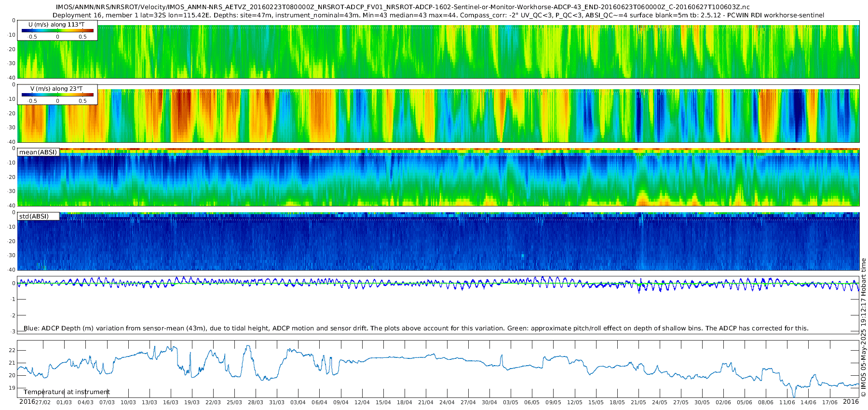Click the file path title text at top
The height and width of the screenshot is (410, 868).
coord(403,7)
